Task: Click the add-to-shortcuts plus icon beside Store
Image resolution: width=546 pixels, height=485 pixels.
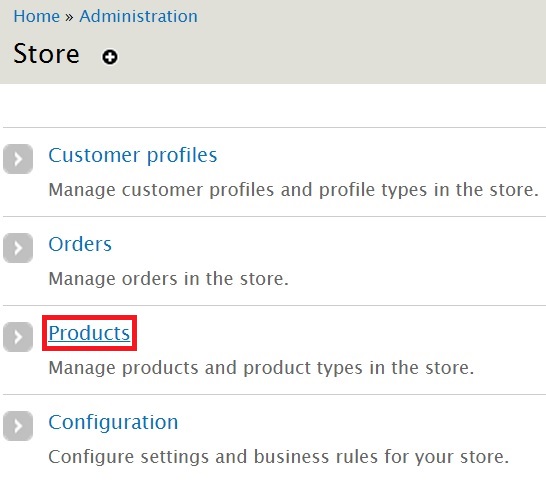Action: (110, 57)
